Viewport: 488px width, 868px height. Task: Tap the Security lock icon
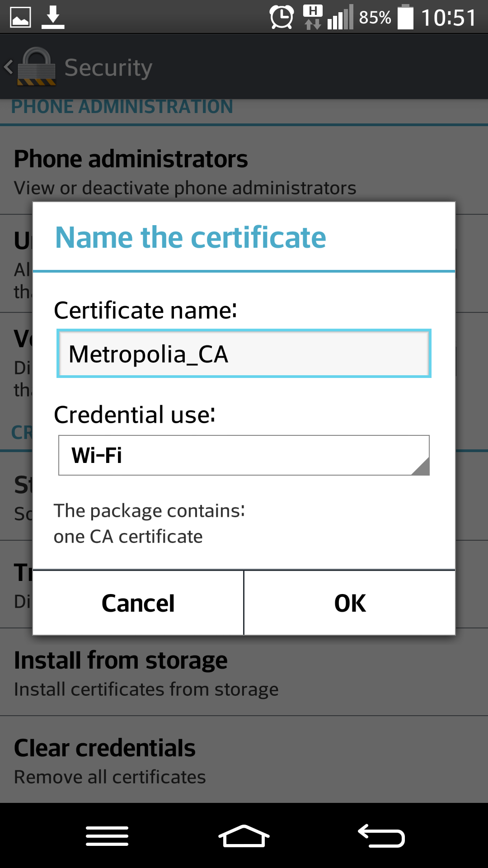pyautogui.click(x=37, y=66)
